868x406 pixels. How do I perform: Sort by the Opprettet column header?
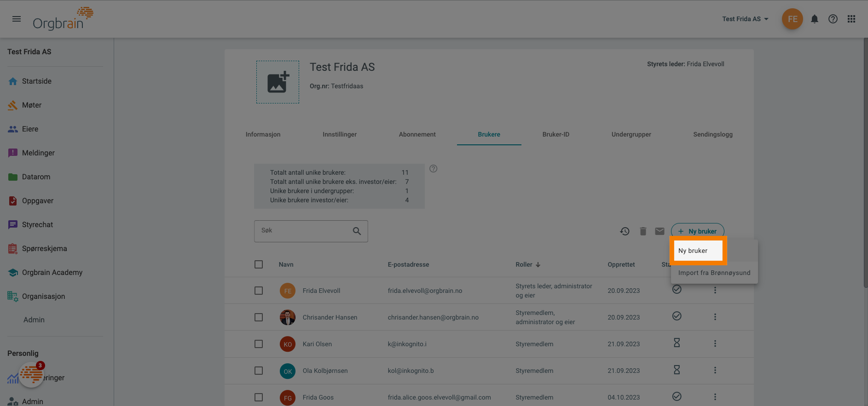621,264
